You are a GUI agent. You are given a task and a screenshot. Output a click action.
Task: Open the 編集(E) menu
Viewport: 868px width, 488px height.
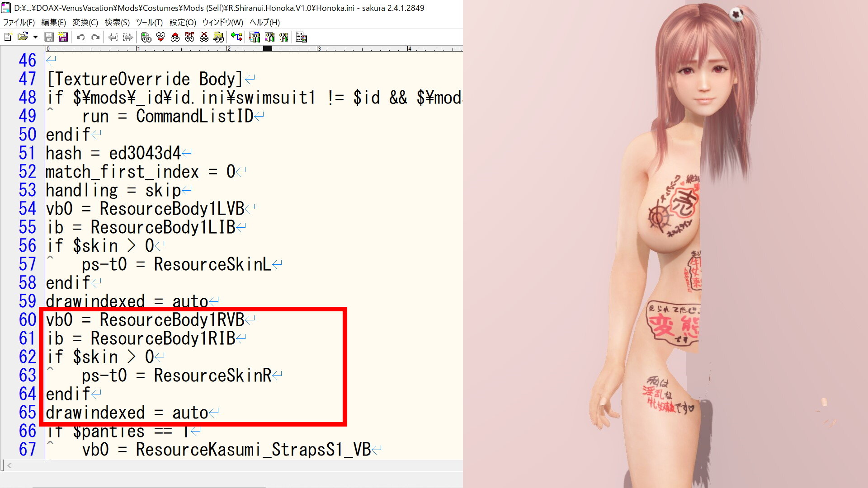tap(53, 22)
